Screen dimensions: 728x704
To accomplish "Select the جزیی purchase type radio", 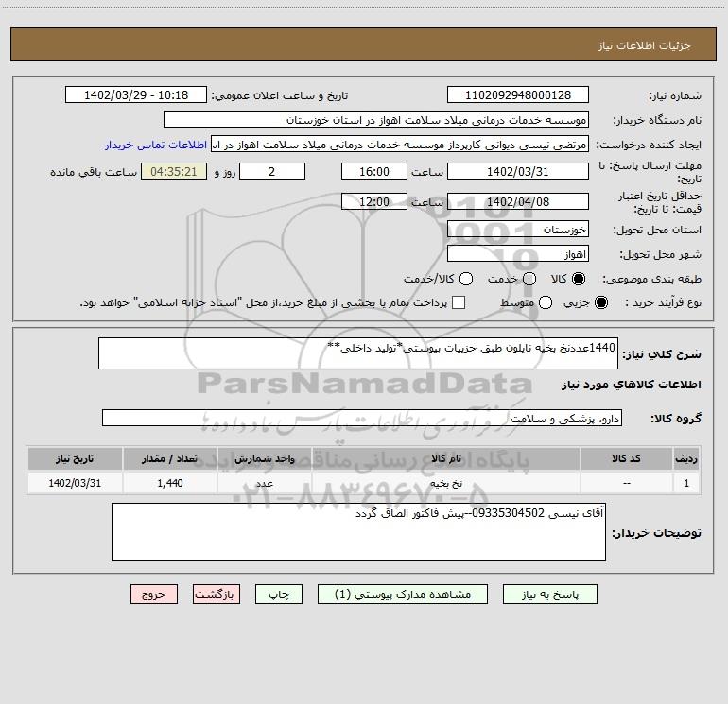I will tap(600, 302).
